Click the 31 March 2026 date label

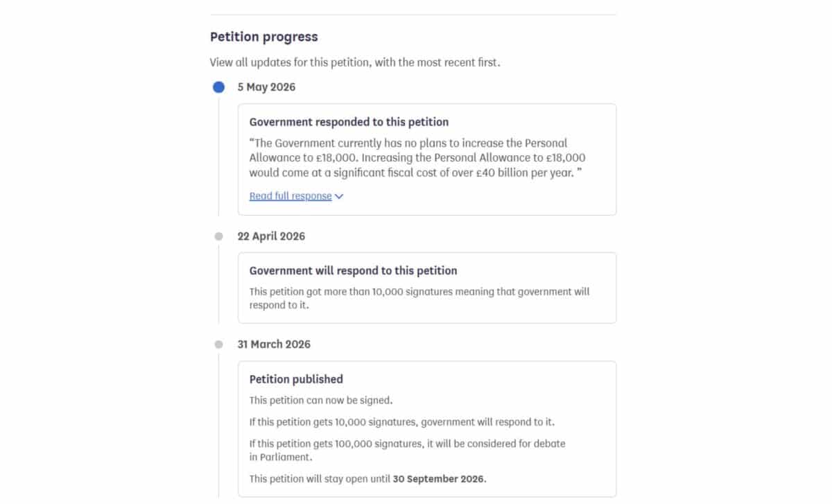274,345
